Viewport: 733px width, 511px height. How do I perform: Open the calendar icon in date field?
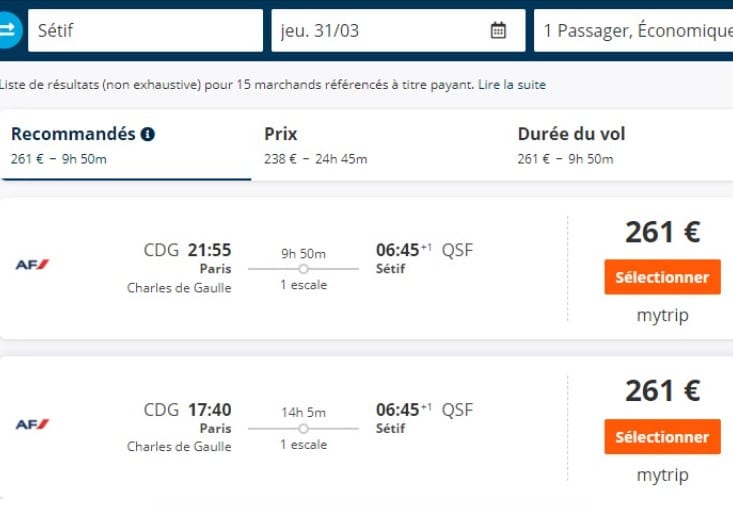coord(498,30)
